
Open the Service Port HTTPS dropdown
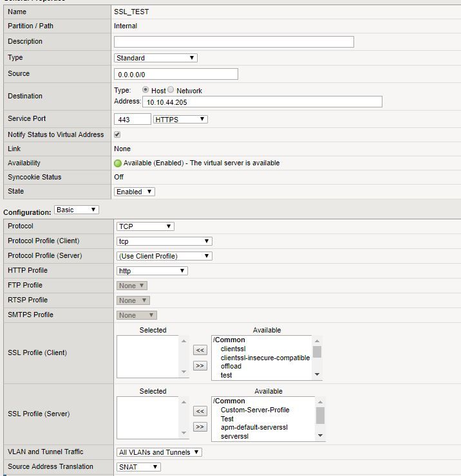[x=180, y=119]
